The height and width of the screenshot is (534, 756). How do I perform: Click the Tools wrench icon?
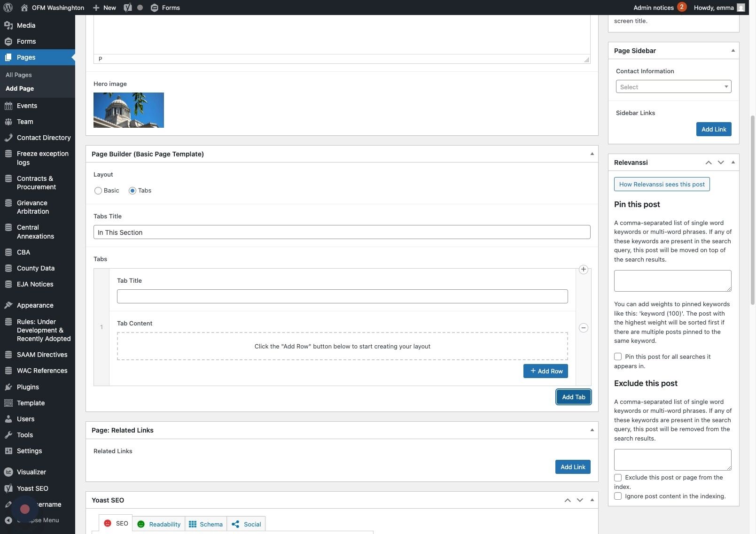(8, 435)
